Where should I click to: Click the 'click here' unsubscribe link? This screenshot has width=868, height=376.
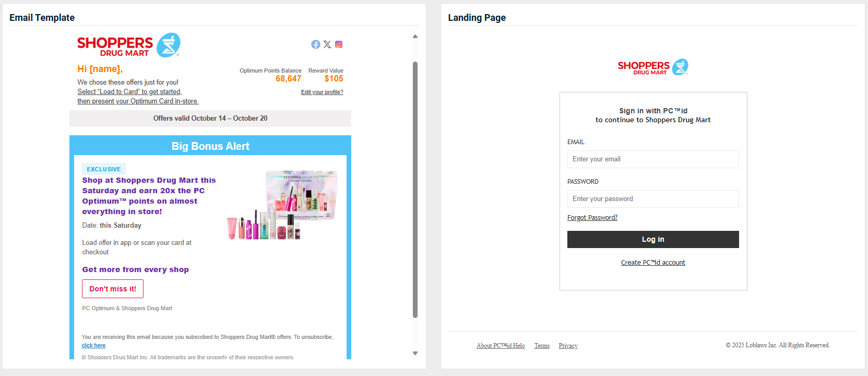[93, 346]
